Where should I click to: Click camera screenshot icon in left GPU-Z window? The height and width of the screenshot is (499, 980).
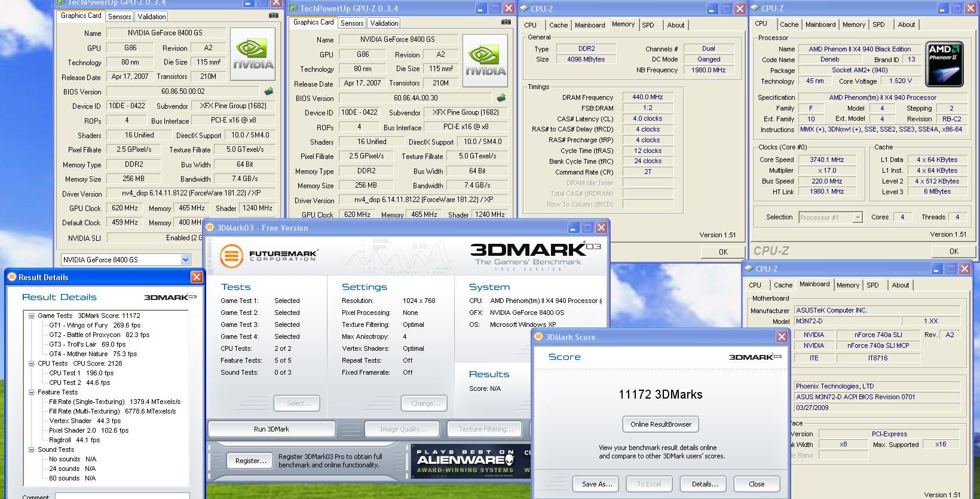[x=274, y=16]
